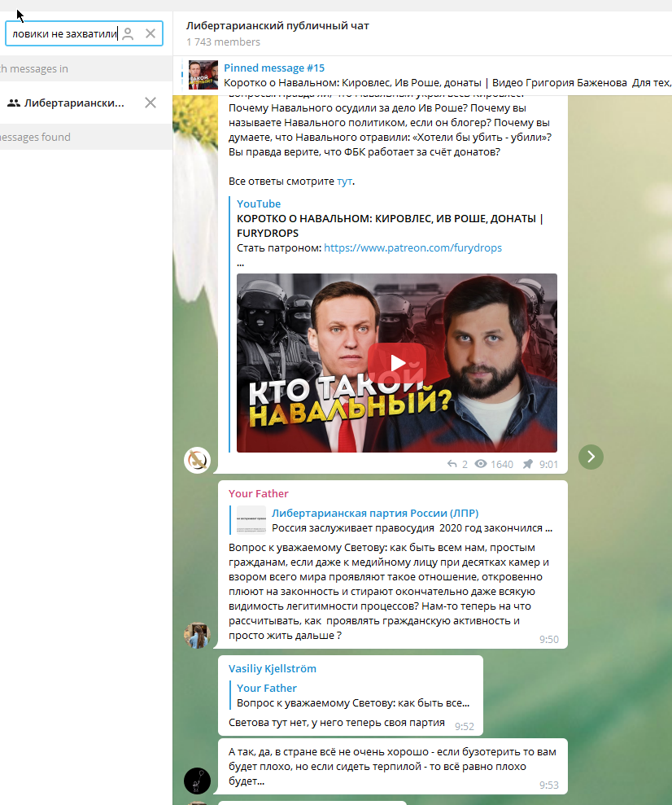The image size is (672, 805).
Task: Click the pin icon beside 9:01
Action: 527,464
